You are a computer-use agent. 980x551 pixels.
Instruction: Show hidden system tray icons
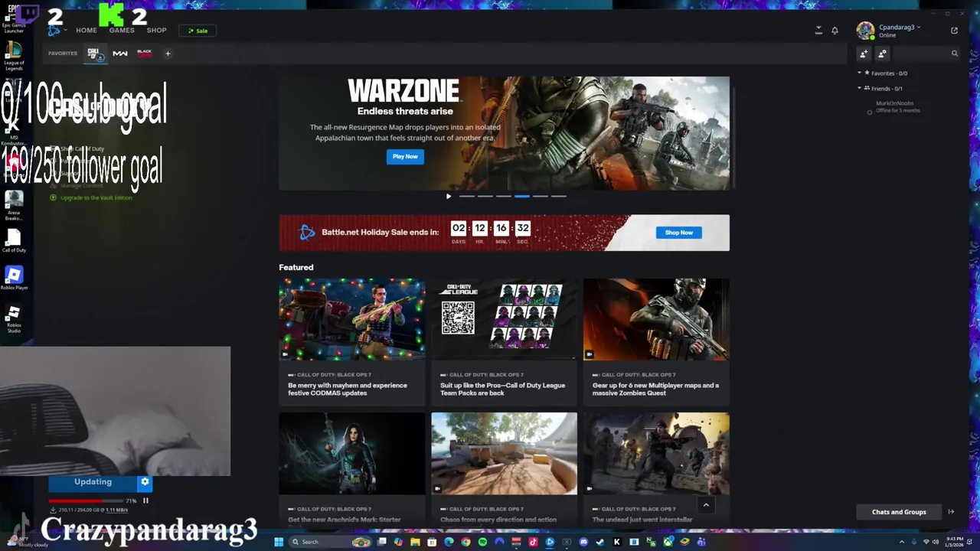tap(903, 542)
